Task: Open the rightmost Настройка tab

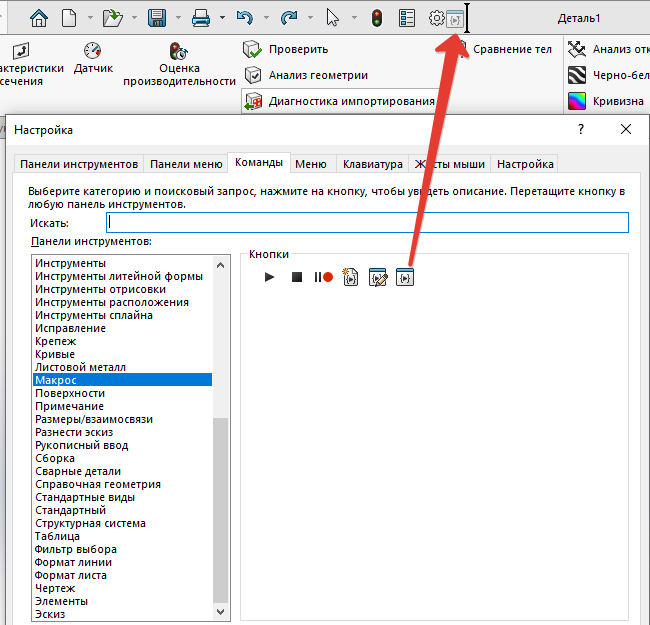Action: [x=525, y=164]
